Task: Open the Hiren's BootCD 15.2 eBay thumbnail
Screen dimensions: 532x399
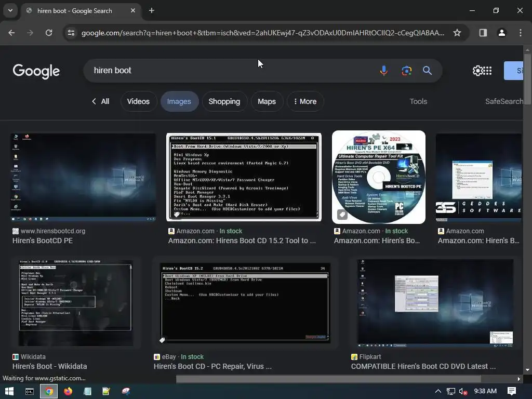Action: 245,303
